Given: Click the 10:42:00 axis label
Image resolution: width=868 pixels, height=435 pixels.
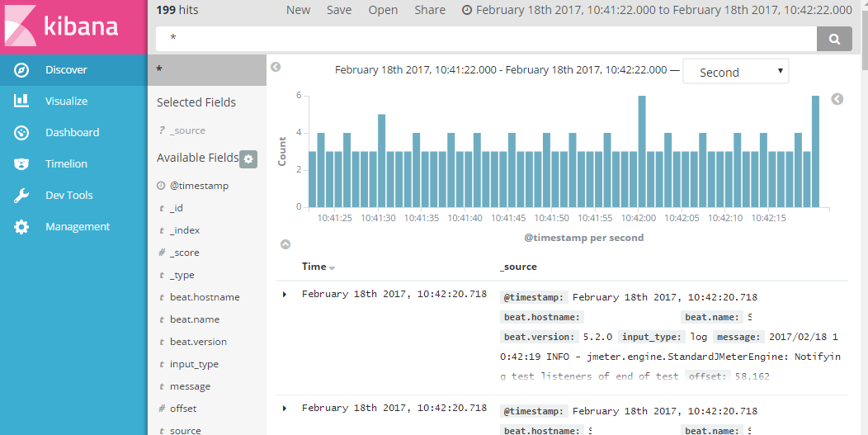Looking at the screenshot, I should tap(639, 219).
